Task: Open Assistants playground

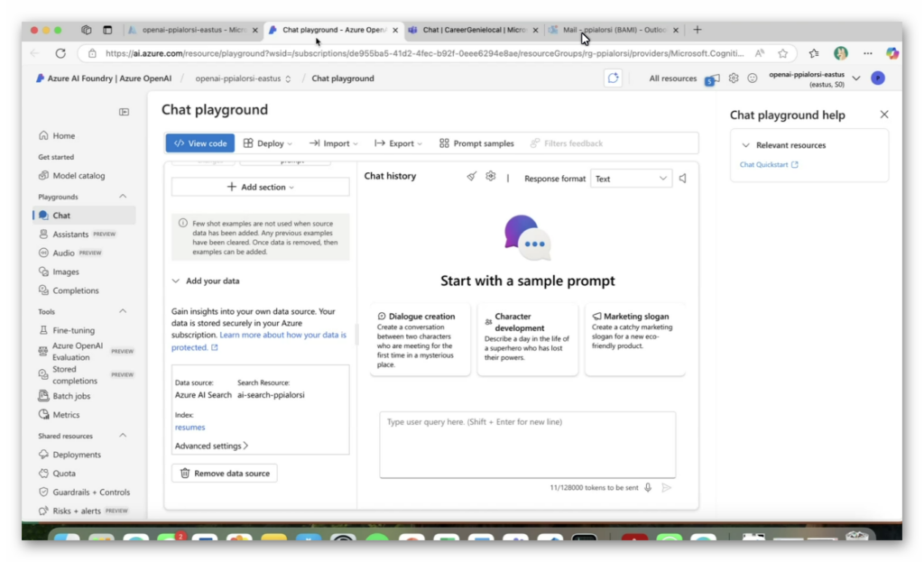Action: pos(70,234)
